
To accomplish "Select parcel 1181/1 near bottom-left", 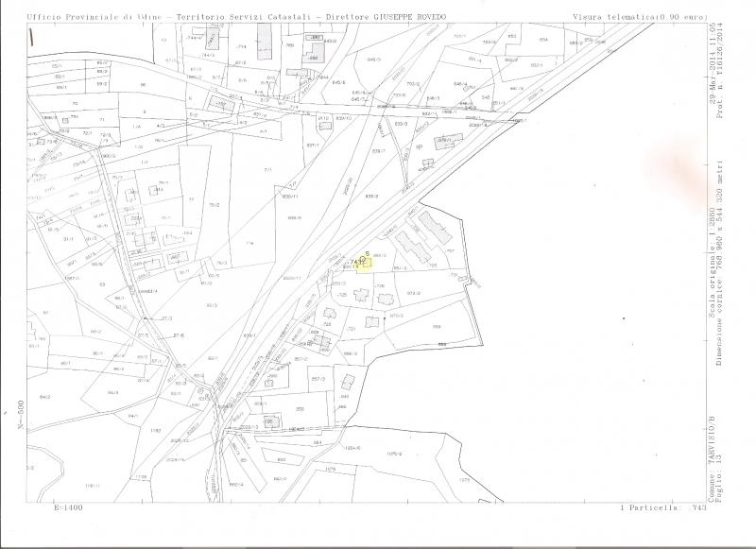I will coord(93,486).
